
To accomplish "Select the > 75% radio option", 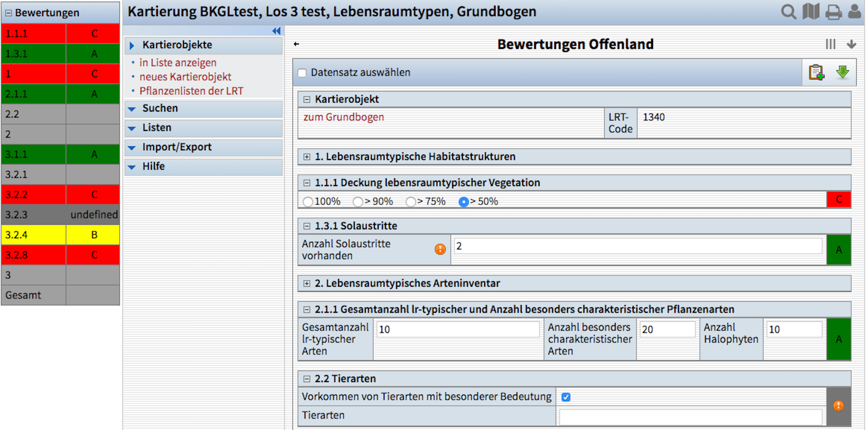I will click(410, 202).
